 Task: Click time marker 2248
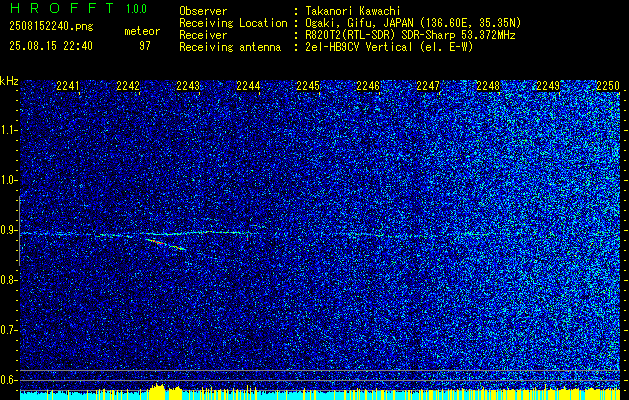(488, 86)
